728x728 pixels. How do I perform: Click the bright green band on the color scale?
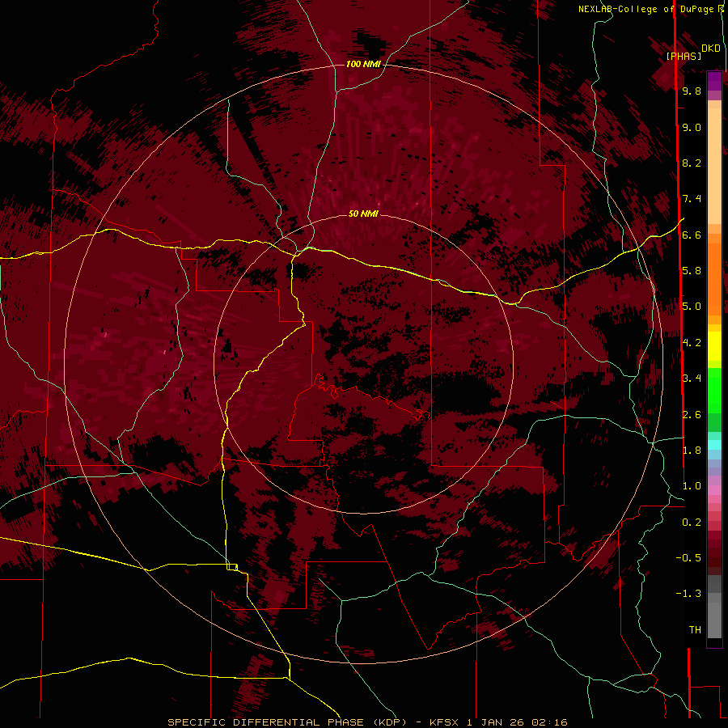click(x=714, y=390)
